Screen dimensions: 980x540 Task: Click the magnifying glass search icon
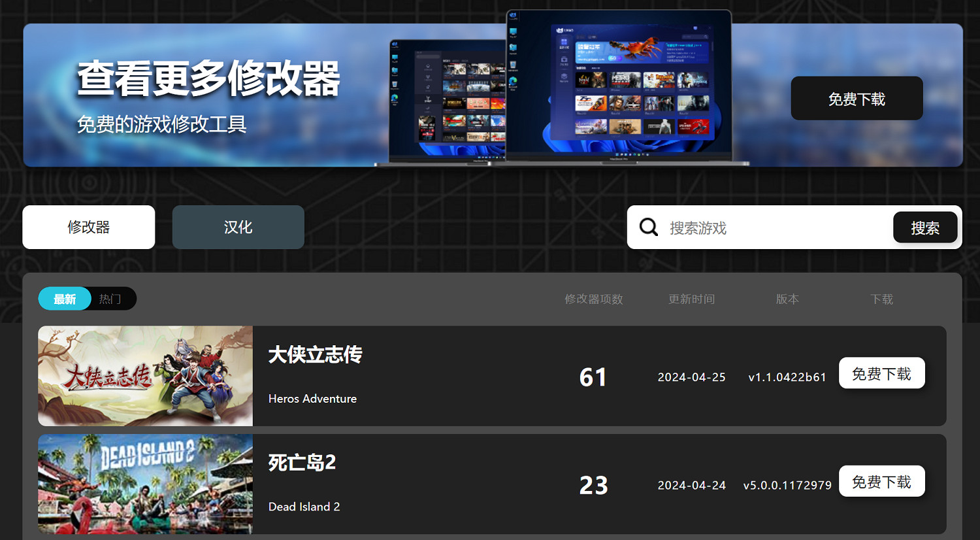pos(648,228)
